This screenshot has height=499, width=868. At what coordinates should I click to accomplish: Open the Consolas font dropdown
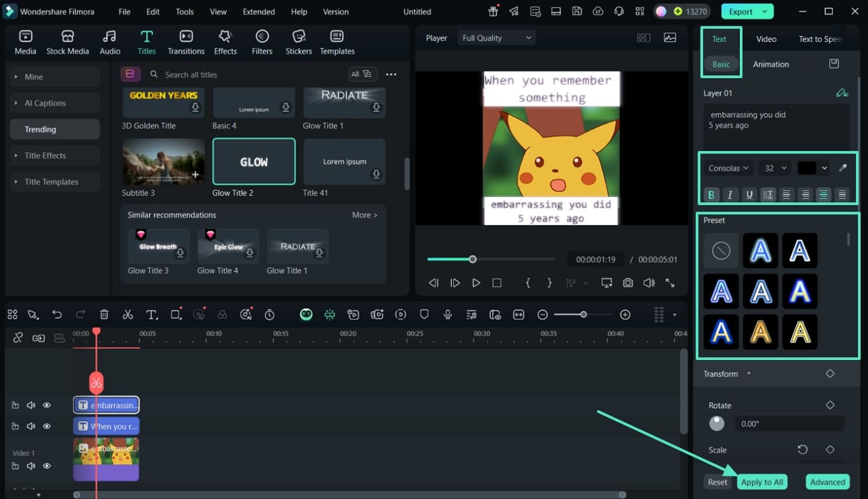coord(728,168)
